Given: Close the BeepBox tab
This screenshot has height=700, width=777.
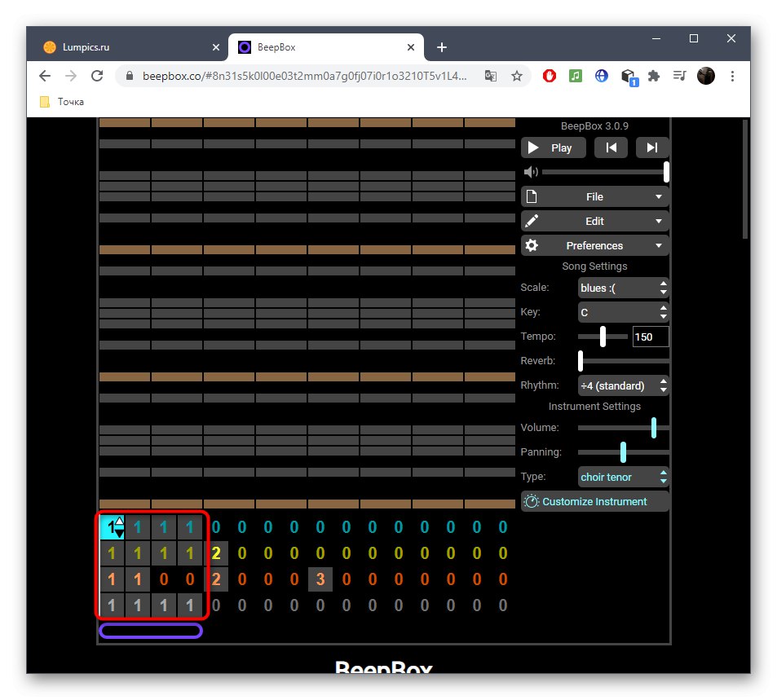Looking at the screenshot, I should pyautogui.click(x=411, y=47).
